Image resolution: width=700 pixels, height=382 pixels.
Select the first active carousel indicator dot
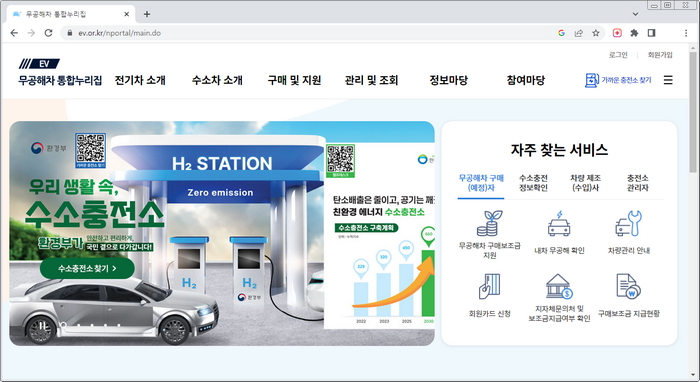(63, 325)
